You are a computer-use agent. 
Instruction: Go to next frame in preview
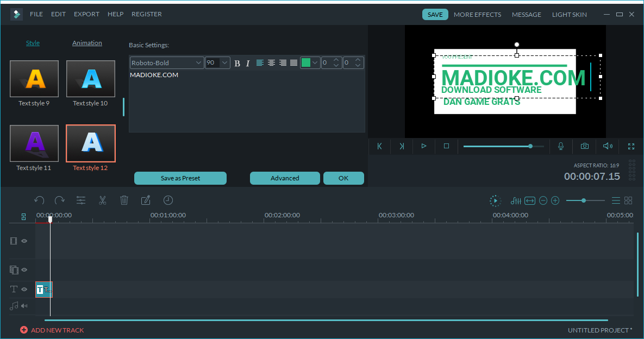tap(402, 146)
